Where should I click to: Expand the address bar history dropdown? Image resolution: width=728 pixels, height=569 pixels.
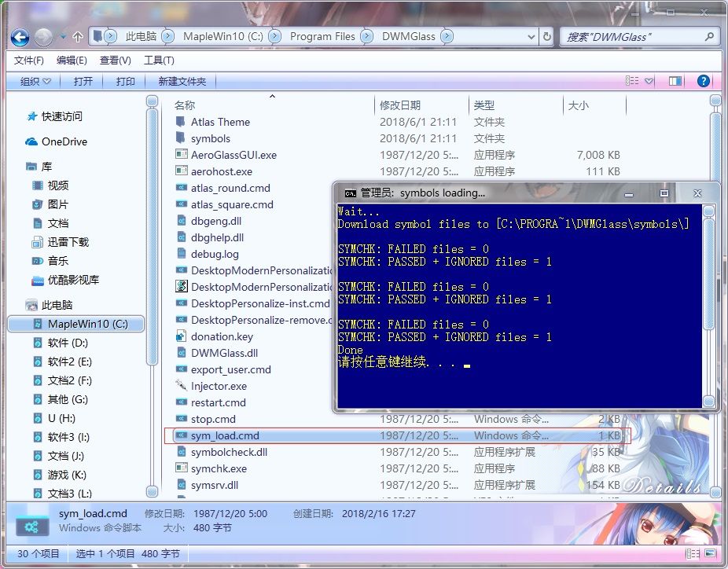coord(531,37)
